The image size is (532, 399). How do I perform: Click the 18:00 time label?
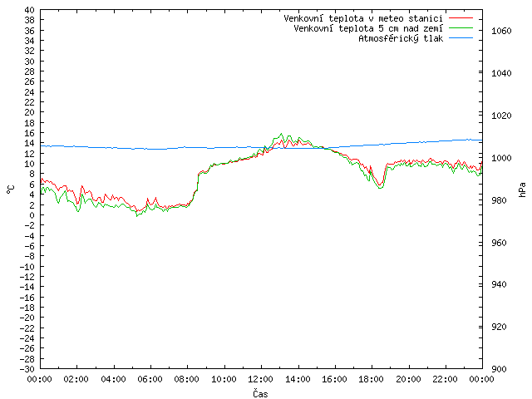point(372,379)
